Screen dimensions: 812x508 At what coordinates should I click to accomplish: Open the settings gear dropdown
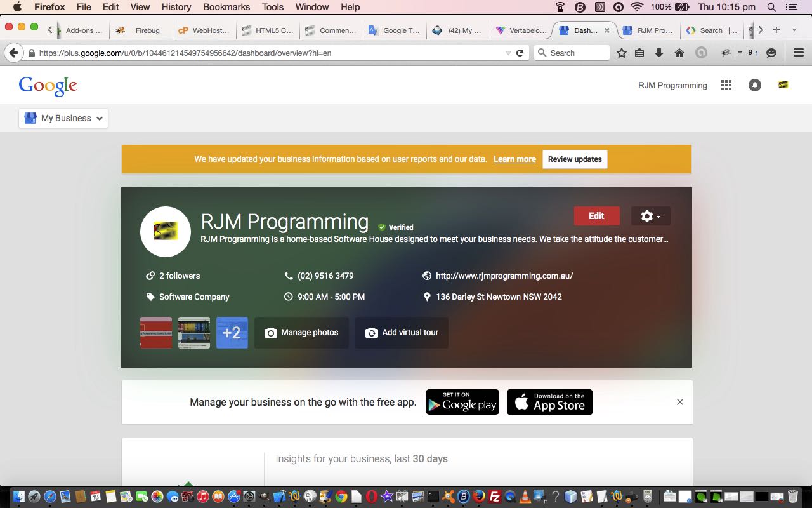[x=651, y=216]
